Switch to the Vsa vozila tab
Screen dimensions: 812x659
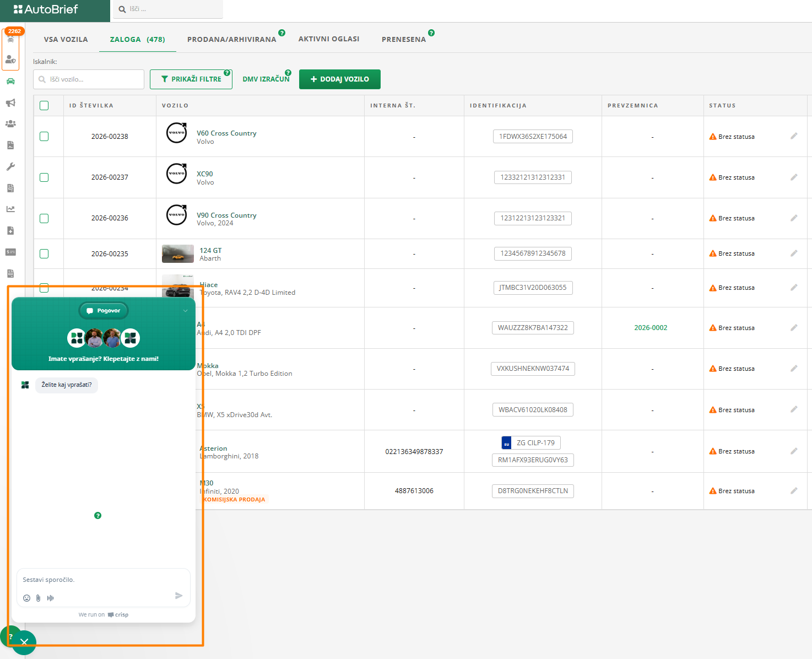(x=66, y=39)
